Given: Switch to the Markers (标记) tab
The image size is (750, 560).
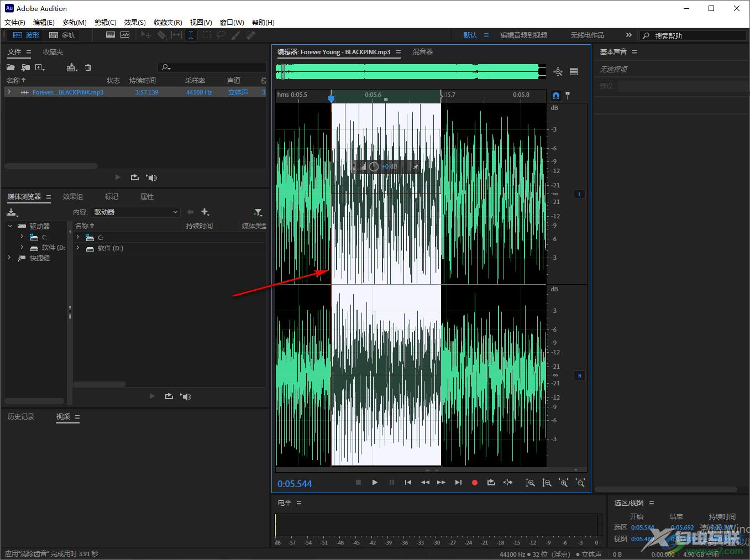Looking at the screenshot, I should pyautogui.click(x=112, y=197).
